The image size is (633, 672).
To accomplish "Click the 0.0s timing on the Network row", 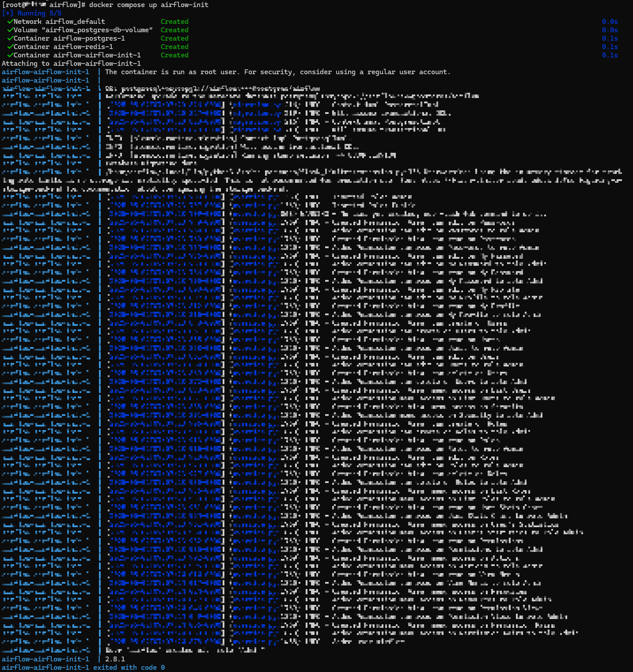I will coord(610,21).
